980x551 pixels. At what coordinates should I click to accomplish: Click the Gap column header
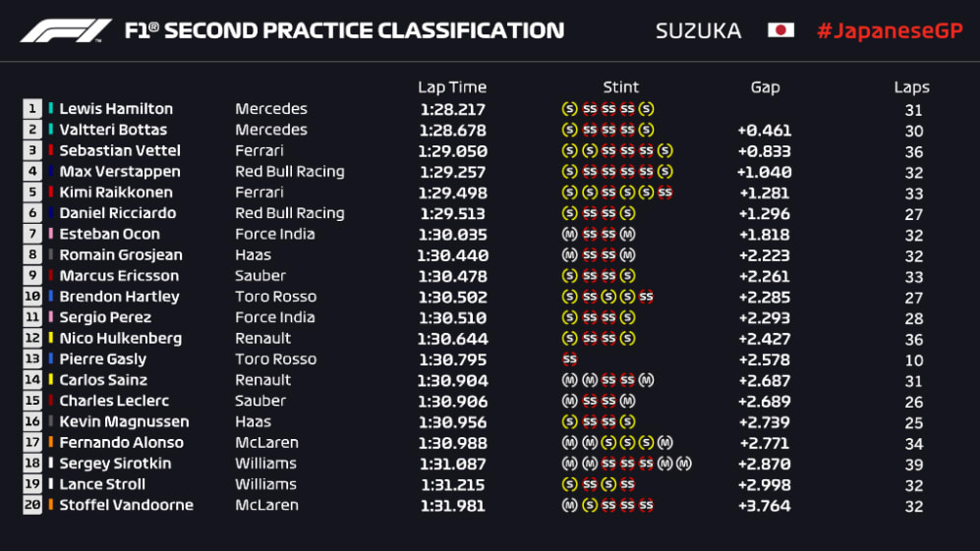pos(765,87)
